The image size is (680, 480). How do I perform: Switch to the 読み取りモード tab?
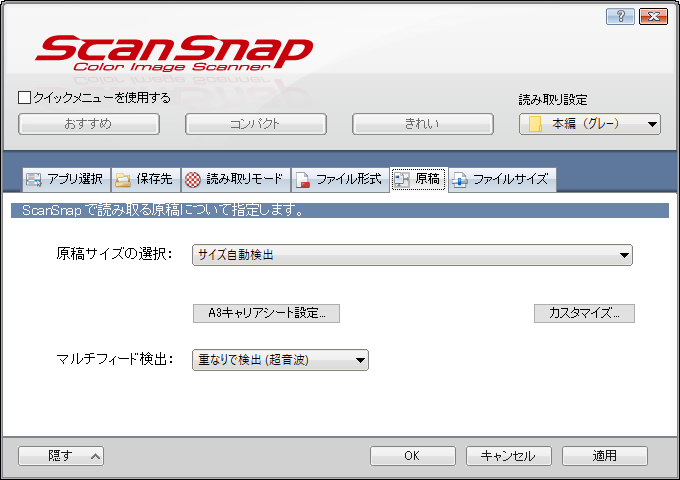[235, 180]
